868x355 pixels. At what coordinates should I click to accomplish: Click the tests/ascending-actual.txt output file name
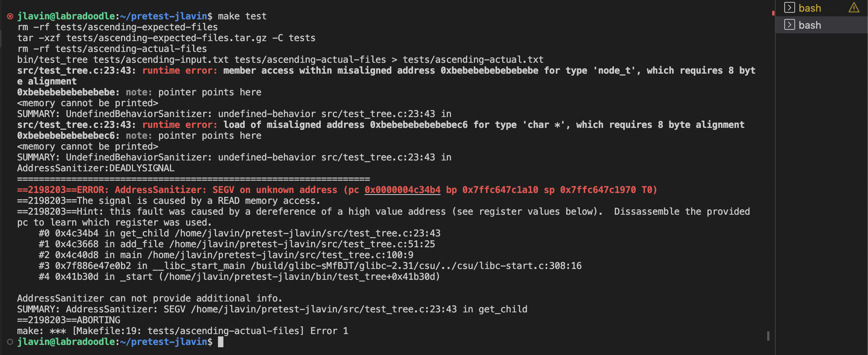pyautogui.click(x=473, y=60)
